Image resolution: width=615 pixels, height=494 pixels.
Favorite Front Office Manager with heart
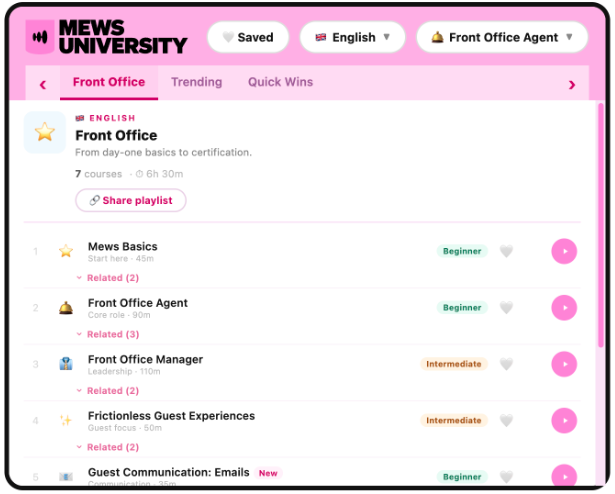[506, 364]
